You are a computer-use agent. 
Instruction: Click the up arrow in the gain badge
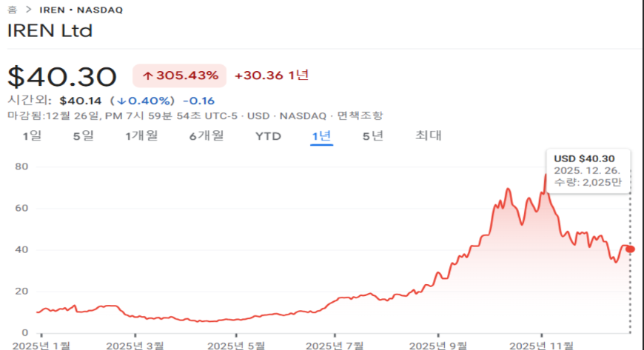click(x=147, y=75)
